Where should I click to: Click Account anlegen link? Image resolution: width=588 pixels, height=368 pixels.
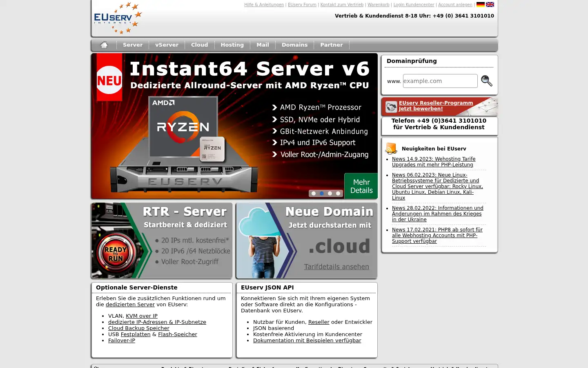(x=455, y=5)
